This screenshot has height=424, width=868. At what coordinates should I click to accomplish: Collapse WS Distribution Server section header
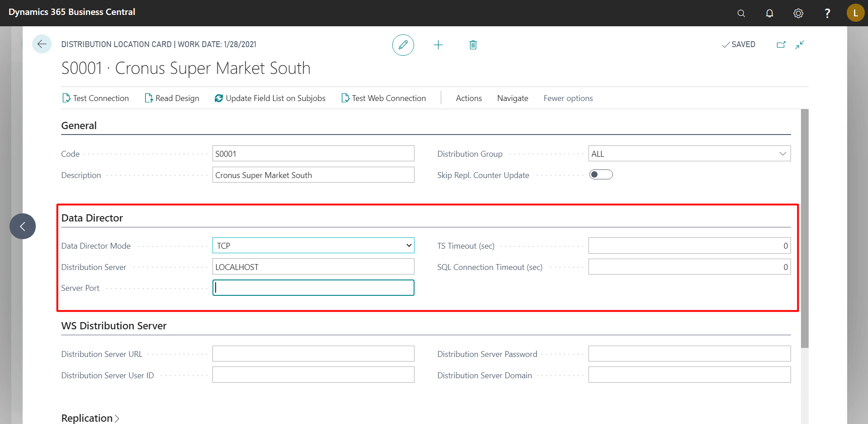pyautogui.click(x=114, y=326)
